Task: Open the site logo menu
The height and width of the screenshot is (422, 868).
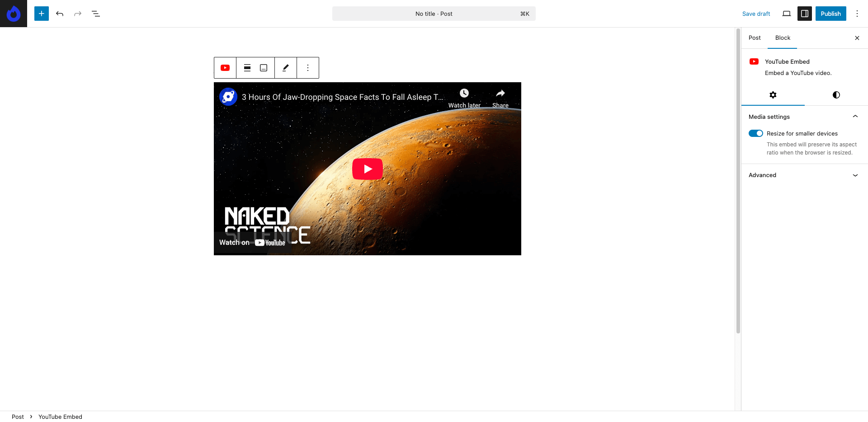Action: (x=14, y=14)
